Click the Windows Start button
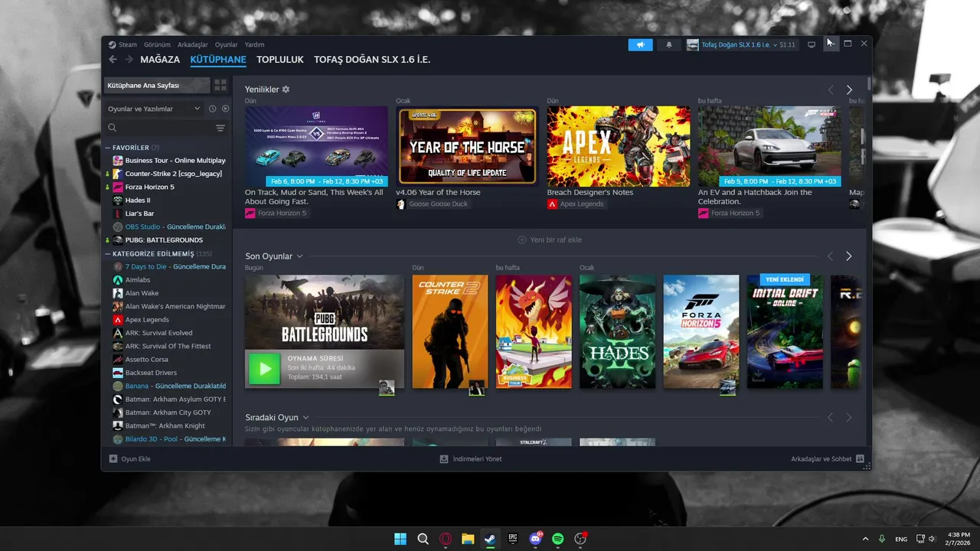980x551 pixels. click(x=400, y=539)
